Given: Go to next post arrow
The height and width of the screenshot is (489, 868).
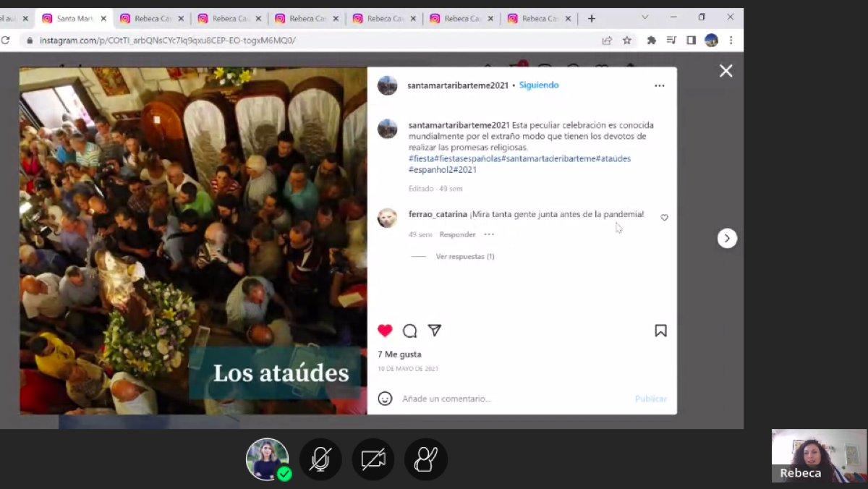Looking at the screenshot, I should click(x=727, y=239).
